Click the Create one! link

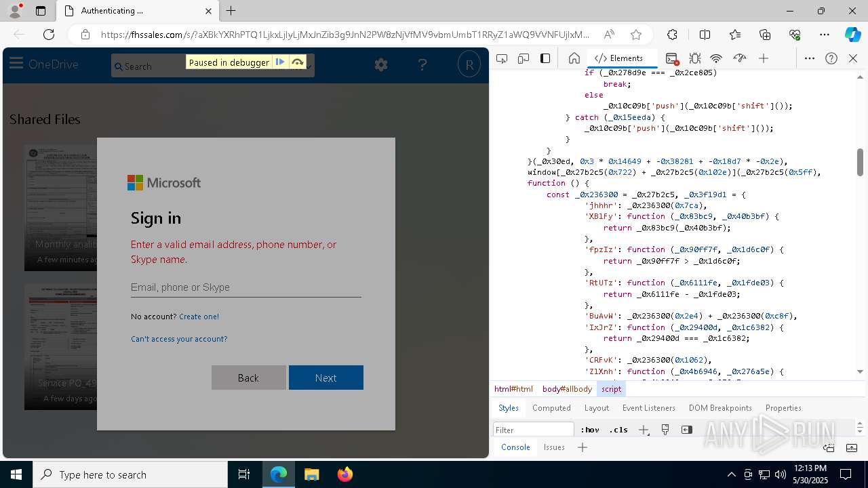[x=199, y=317]
